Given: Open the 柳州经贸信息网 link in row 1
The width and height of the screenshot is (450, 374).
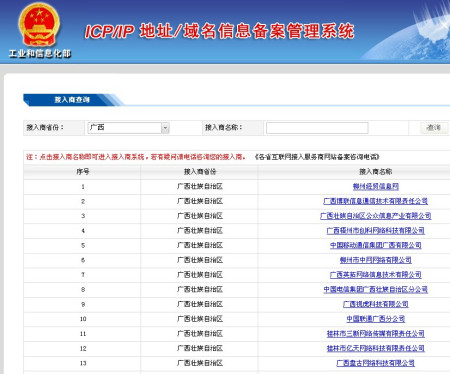Looking at the screenshot, I should 376,187.
